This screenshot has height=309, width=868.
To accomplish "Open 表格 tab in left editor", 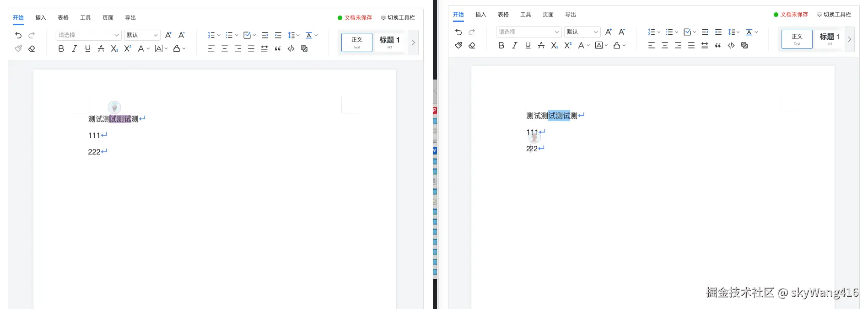I will click(63, 18).
